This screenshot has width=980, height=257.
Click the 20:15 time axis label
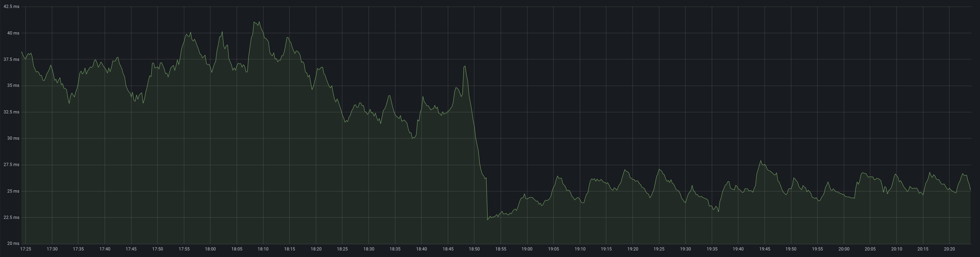(x=923, y=249)
